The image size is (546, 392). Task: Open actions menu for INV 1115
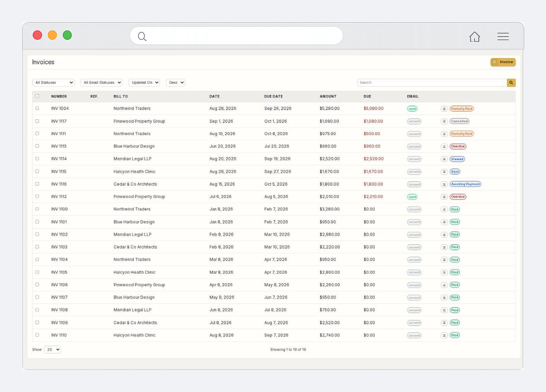(x=444, y=172)
